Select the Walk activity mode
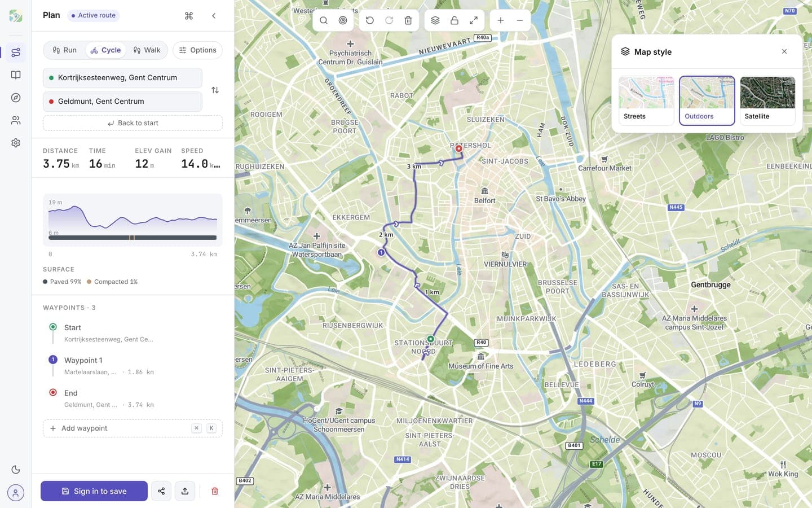Image resolution: width=812 pixels, height=508 pixels. [147, 50]
